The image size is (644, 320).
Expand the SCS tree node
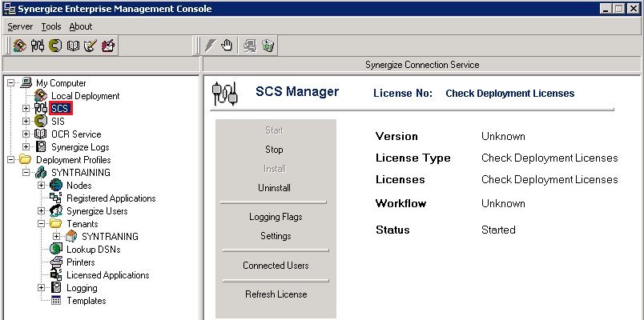pyautogui.click(x=26, y=109)
